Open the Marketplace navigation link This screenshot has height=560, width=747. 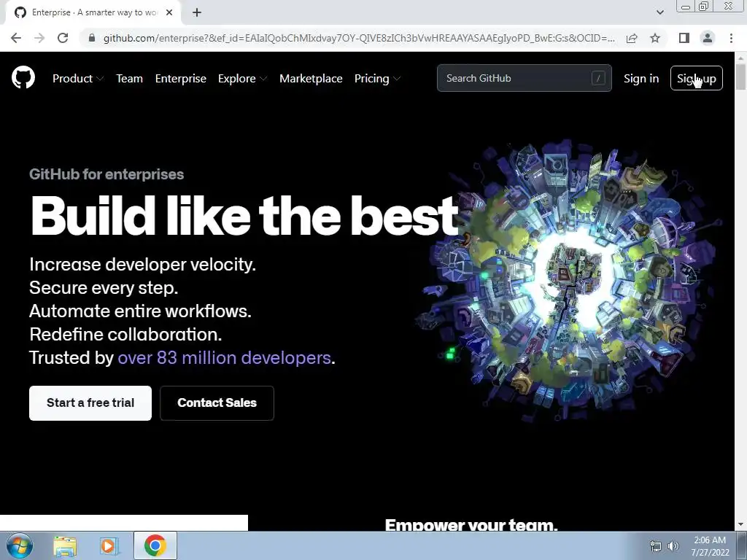pyautogui.click(x=311, y=79)
